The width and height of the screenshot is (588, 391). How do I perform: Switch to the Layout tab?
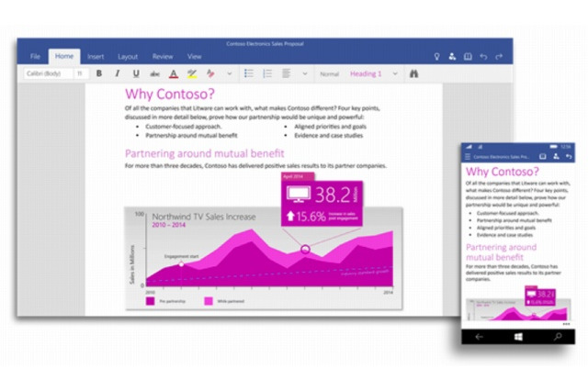pos(128,57)
